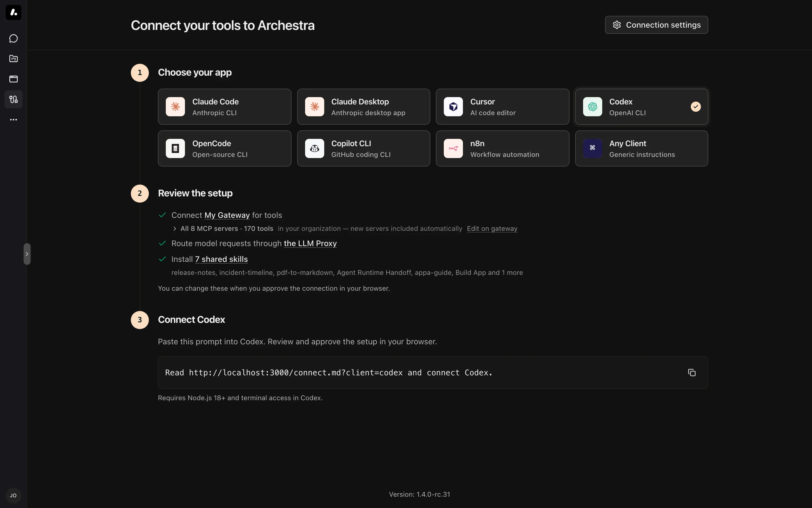The image size is (812, 508).
Task: Click the JO user avatar
Action: click(14, 495)
